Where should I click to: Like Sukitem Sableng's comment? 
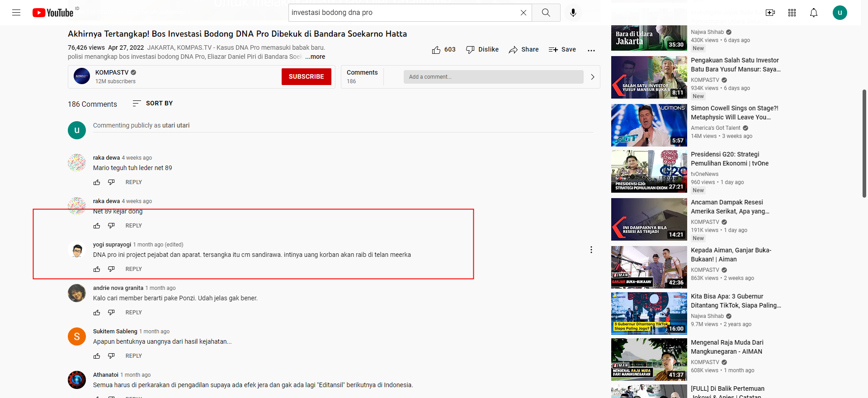(97, 356)
